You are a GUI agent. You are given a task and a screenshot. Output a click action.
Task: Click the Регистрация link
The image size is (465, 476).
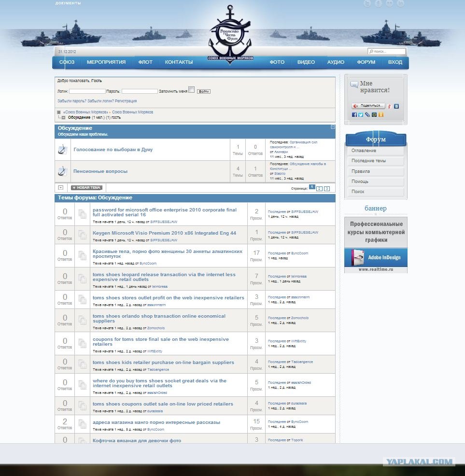pos(126,101)
